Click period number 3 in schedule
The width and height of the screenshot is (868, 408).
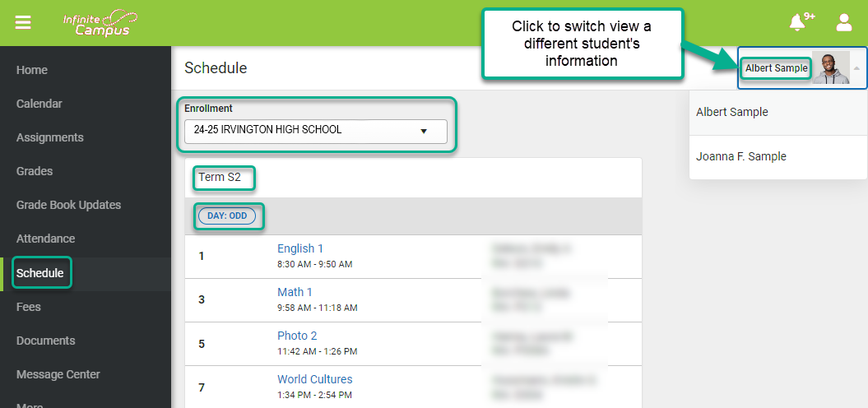click(x=202, y=300)
